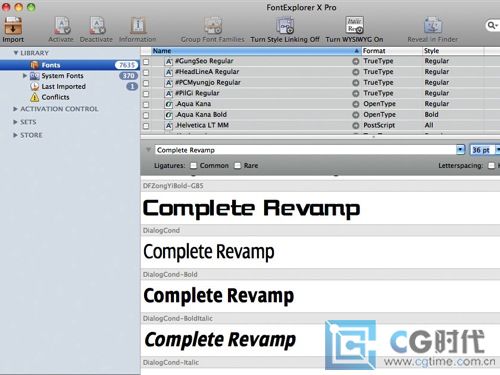Image resolution: width=500 pixels, height=375 pixels.
Task: Turn WYSIWYG On icon
Action: [354, 25]
